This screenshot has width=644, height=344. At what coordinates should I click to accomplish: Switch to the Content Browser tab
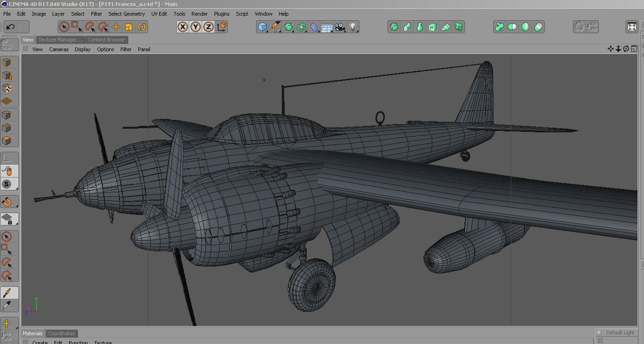[107, 40]
